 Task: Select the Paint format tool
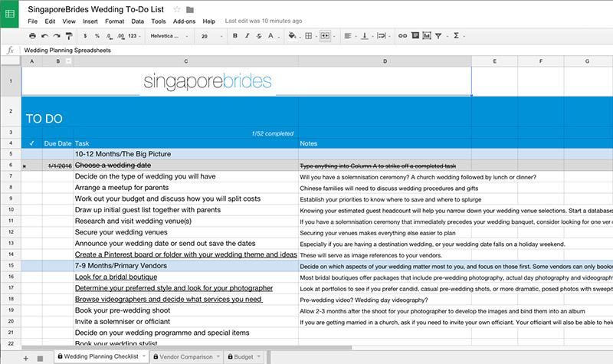pyautogui.click(x=69, y=36)
